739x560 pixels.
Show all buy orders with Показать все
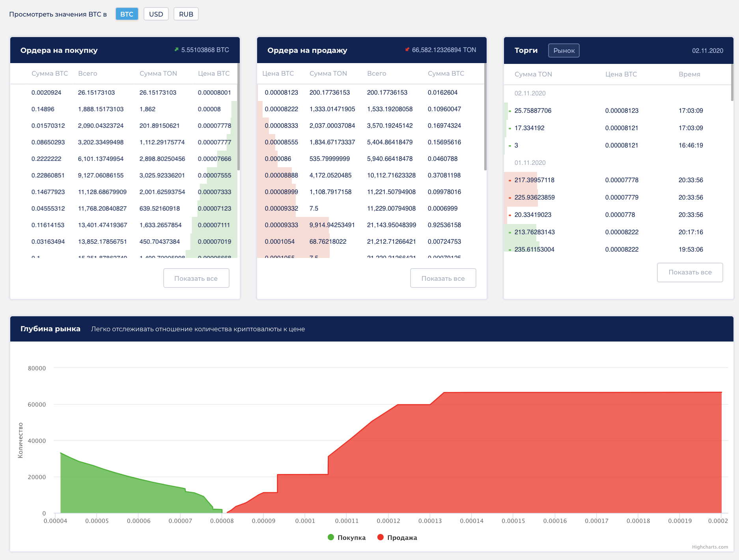point(196,278)
